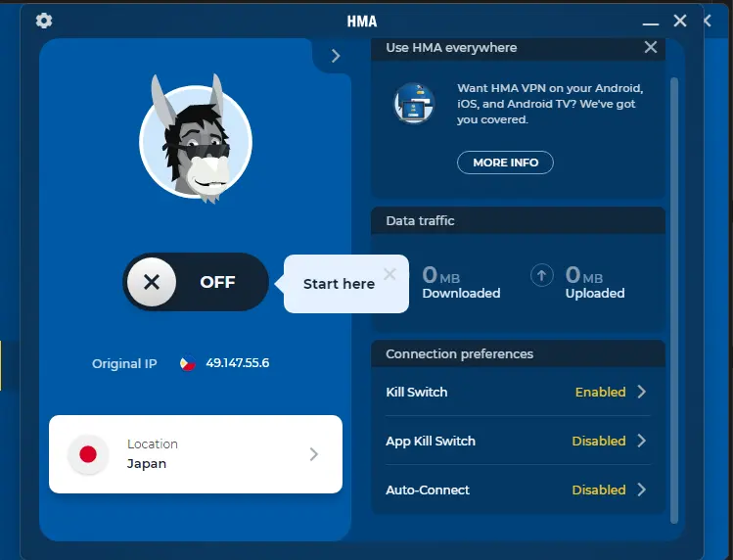Open App Kill Switch settings chevron
Screen dimensions: 733x560
pyautogui.click(x=642, y=441)
